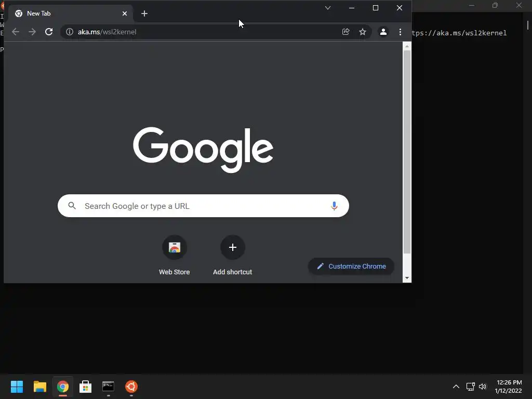Restore the background terminal window
The image size is (532, 399).
pyautogui.click(x=495, y=5)
